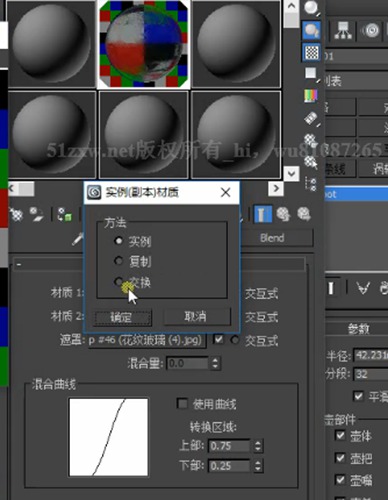Select the 复制 radio option

pyautogui.click(x=118, y=261)
